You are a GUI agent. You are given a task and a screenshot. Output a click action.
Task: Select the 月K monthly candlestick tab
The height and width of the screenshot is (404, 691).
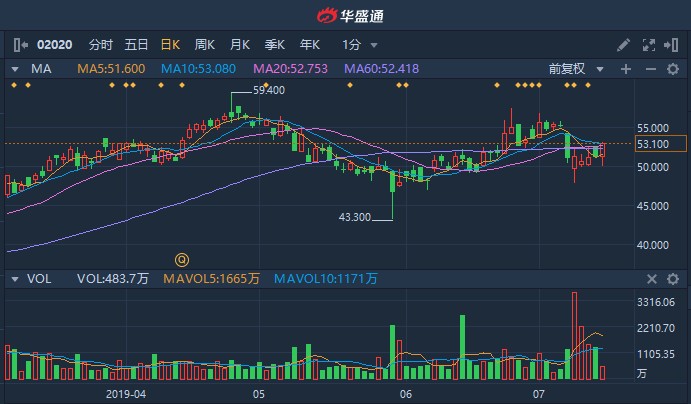[240, 44]
